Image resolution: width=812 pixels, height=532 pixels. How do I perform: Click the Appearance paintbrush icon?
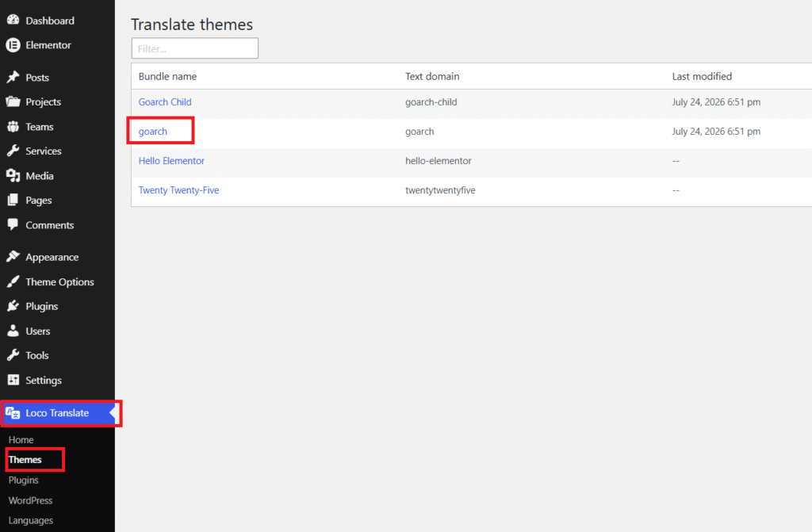(x=13, y=257)
